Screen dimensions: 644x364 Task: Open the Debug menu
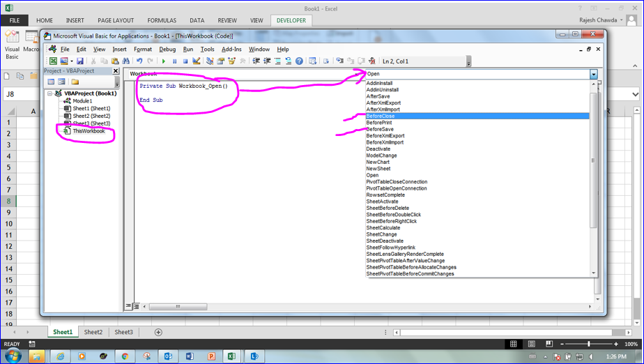(167, 50)
